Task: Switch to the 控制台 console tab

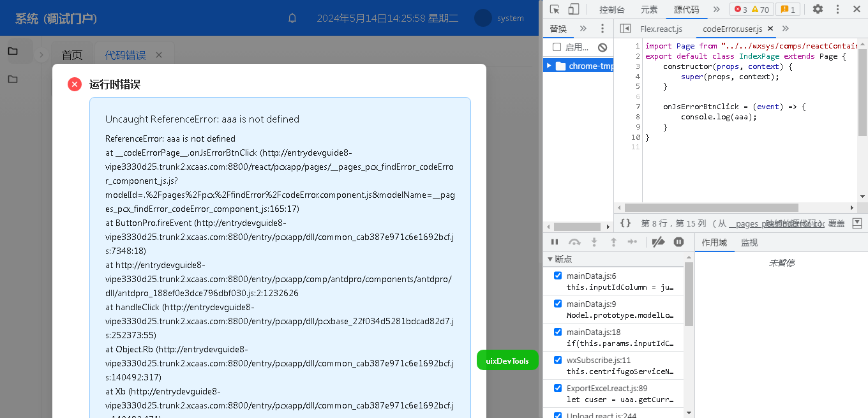Action: click(611, 10)
